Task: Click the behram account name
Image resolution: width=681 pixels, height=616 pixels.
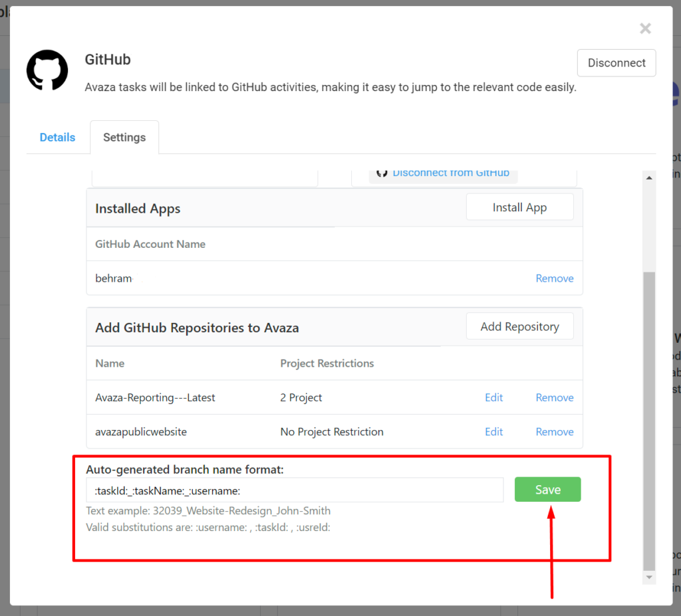Action: 114,278
